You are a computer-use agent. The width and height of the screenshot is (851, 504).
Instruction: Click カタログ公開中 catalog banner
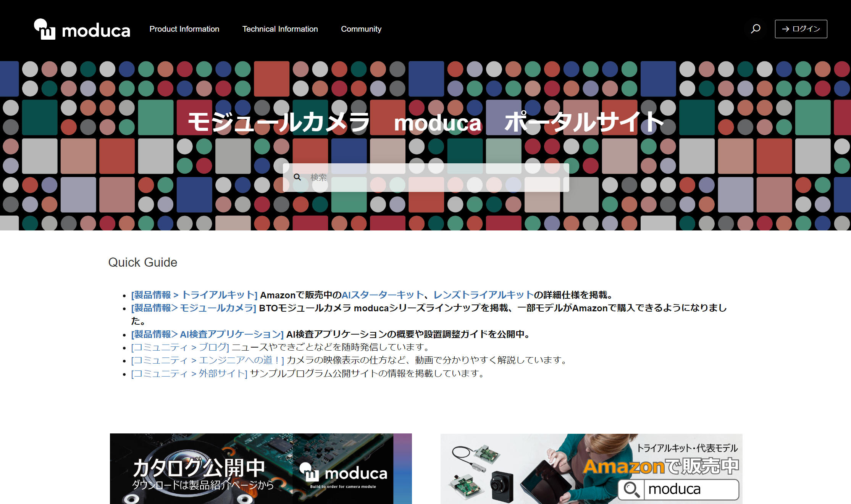(261, 469)
